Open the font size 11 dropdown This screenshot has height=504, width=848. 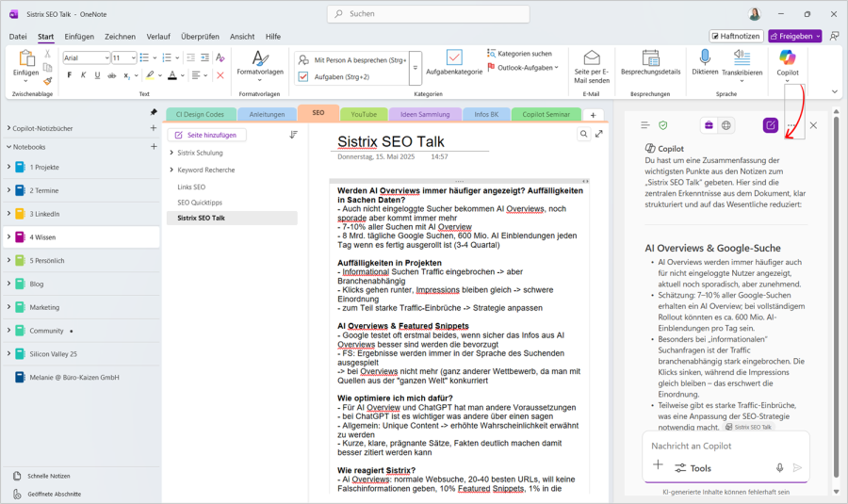[133, 57]
